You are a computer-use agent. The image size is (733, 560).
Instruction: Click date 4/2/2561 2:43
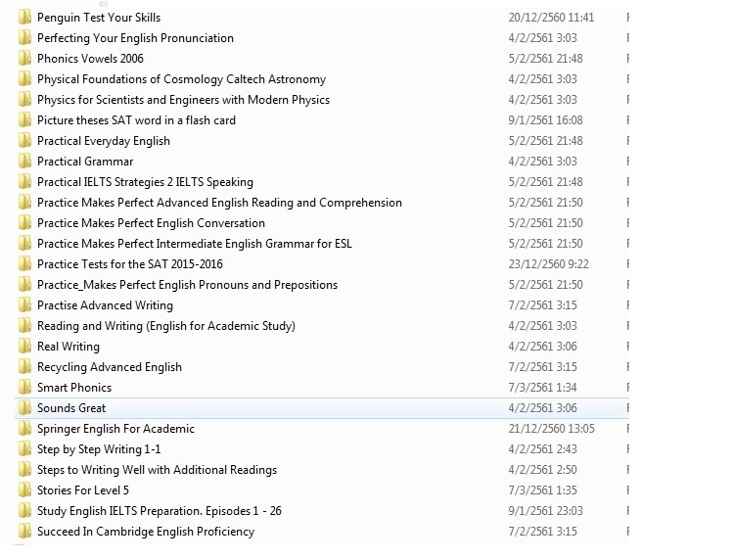tap(542, 450)
